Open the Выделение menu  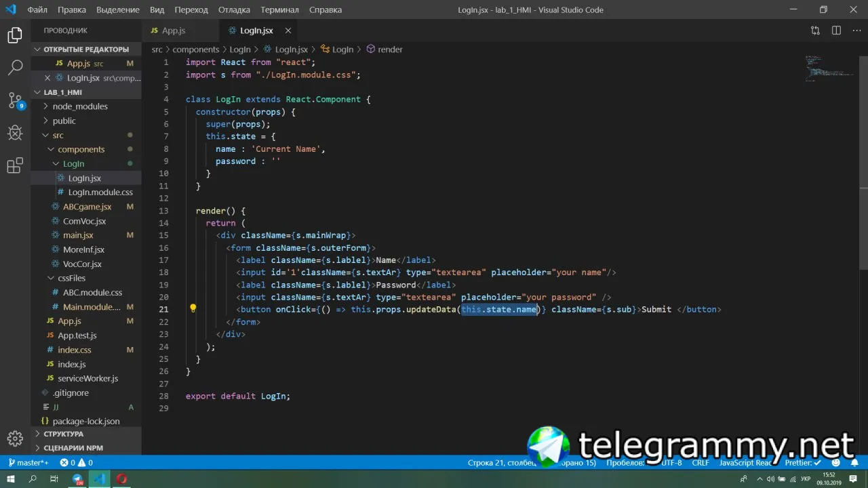click(x=118, y=10)
